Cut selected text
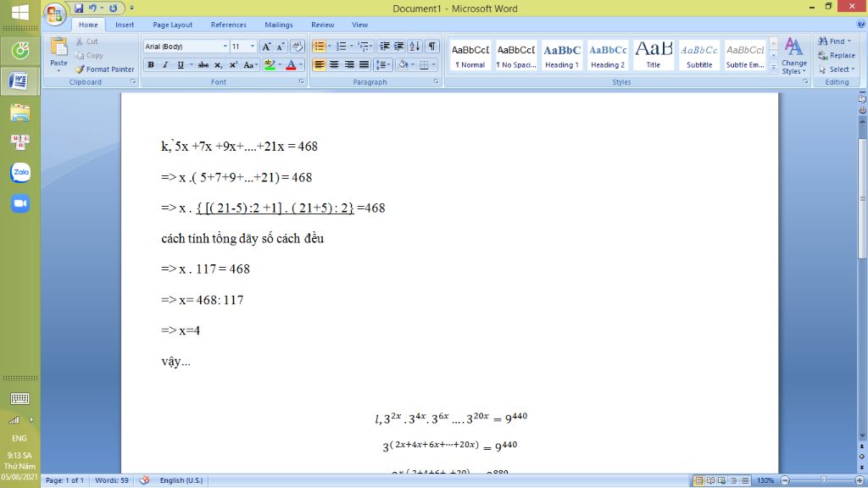Viewport: 868px width, 488px height. tap(87, 42)
